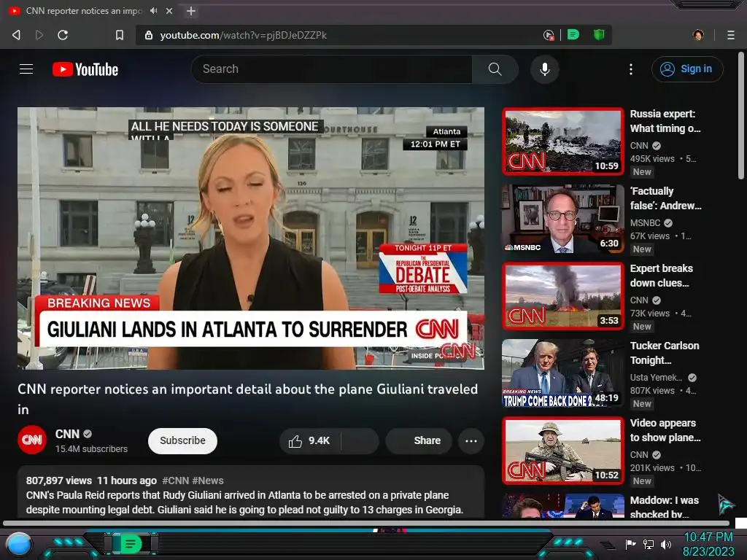Image resolution: width=747 pixels, height=560 pixels.
Task: Open the browser profile avatar
Action: pos(698,35)
